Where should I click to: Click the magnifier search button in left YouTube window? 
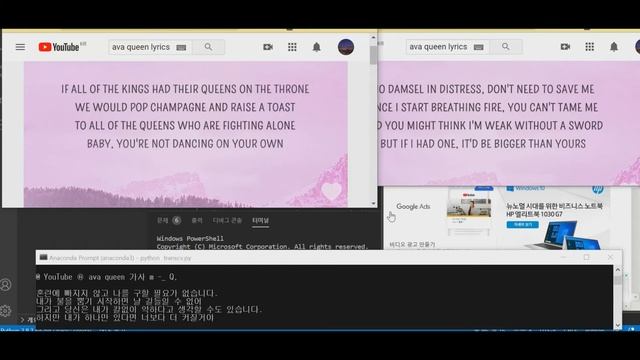pos(208,47)
